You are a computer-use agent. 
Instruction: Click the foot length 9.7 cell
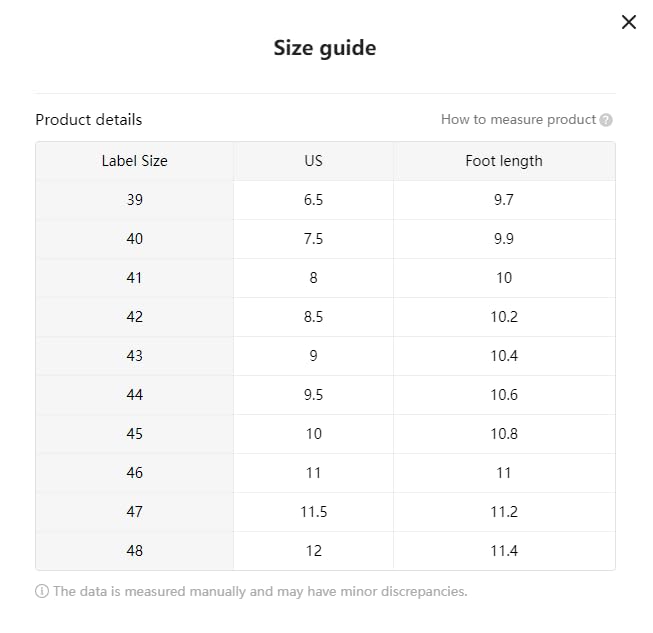pyautogui.click(x=504, y=199)
